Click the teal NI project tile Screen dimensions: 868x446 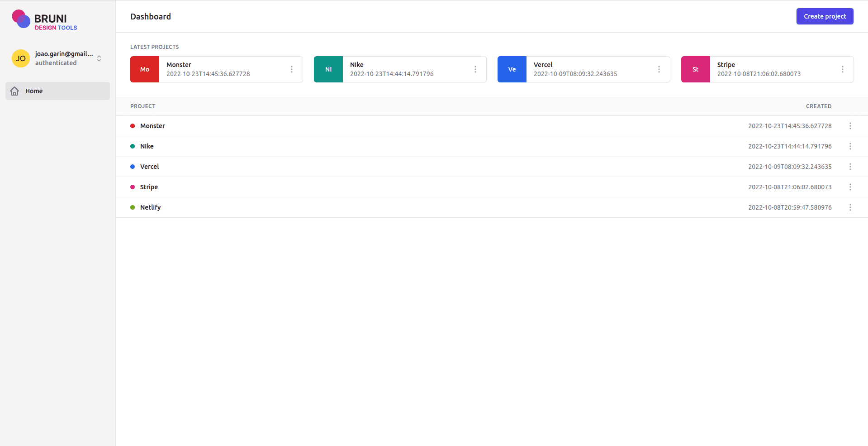pos(328,69)
